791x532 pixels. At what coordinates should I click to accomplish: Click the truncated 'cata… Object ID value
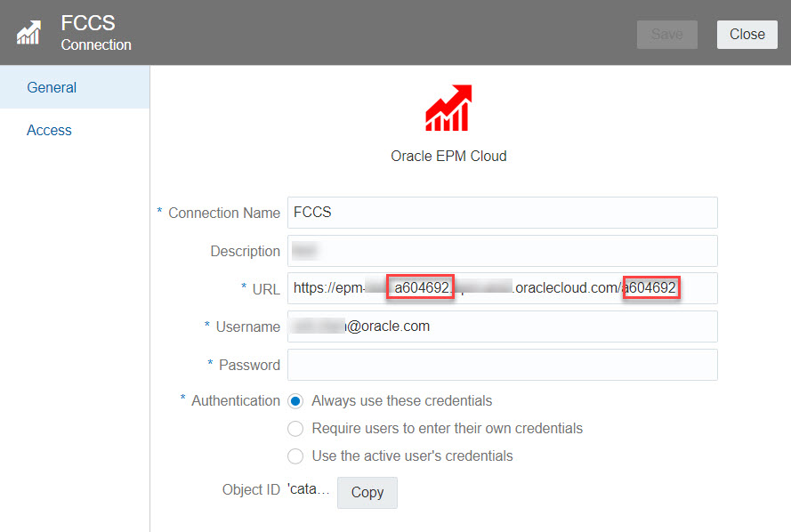308,489
